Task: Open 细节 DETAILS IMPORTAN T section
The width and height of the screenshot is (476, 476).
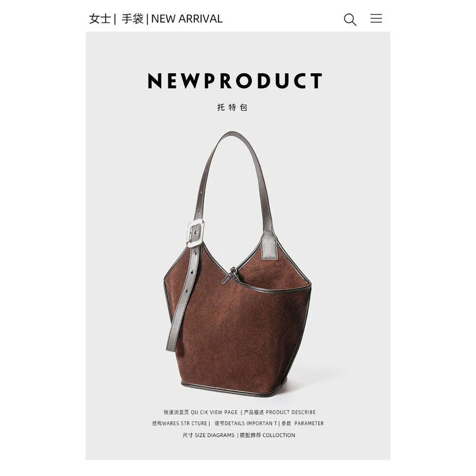Action: click(x=246, y=424)
